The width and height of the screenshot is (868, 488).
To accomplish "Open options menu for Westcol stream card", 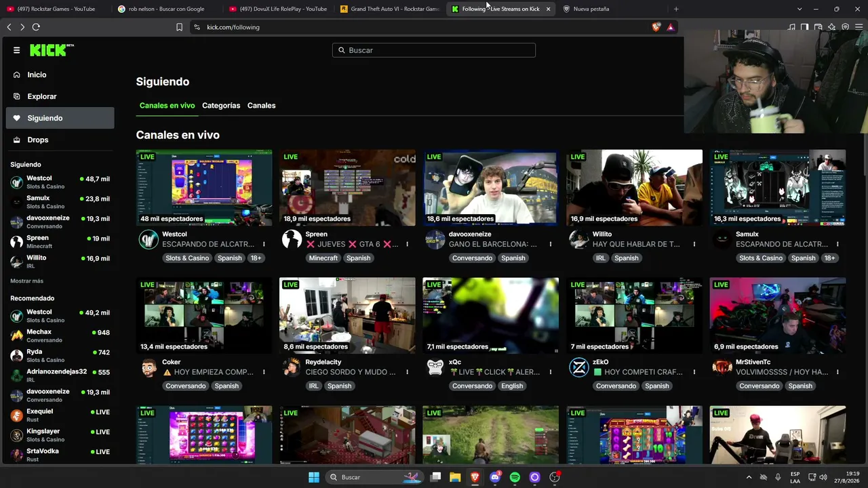I will pyautogui.click(x=264, y=244).
